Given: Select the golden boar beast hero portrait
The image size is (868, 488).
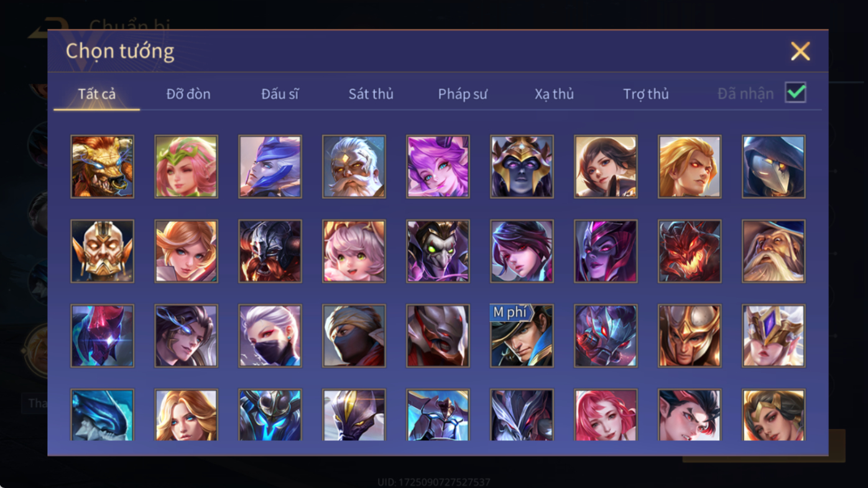Looking at the screenshot, I should point(102,167).
